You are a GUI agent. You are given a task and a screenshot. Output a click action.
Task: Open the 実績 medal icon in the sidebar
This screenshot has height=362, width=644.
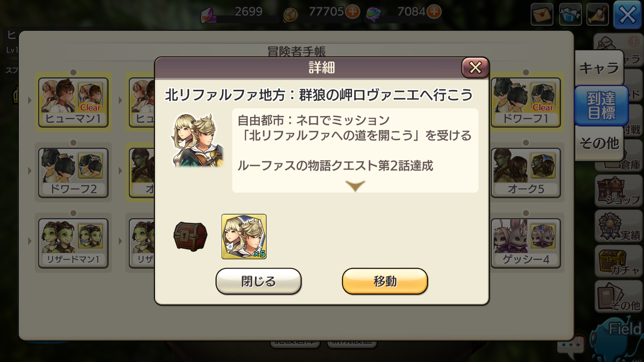click(x=618, y=226)
